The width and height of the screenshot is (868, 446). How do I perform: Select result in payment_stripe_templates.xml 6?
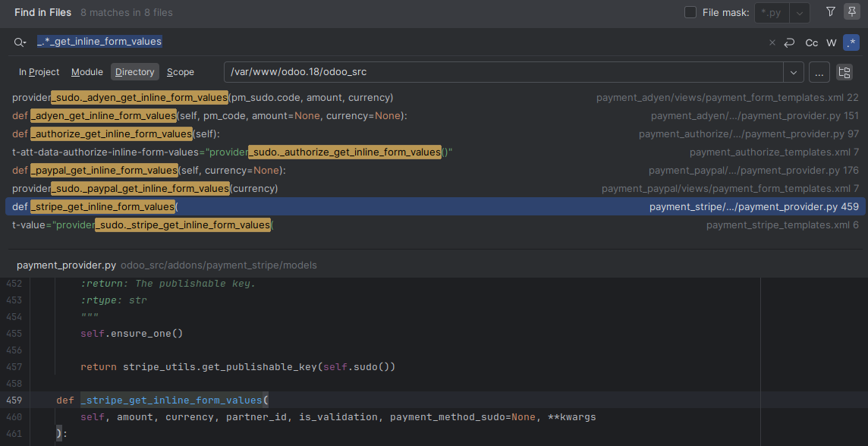click(435, 225)
